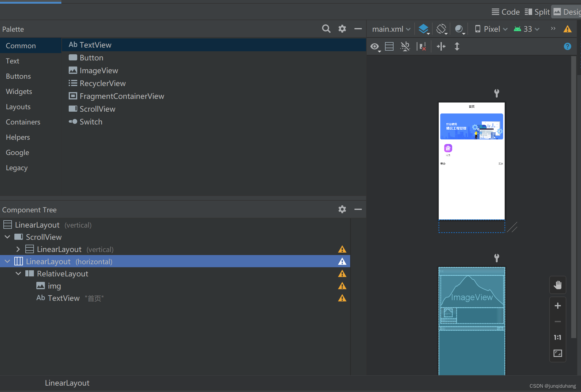Pick FragmentContainerView from the palette
581x392 pixels.
tap(214, 96)
